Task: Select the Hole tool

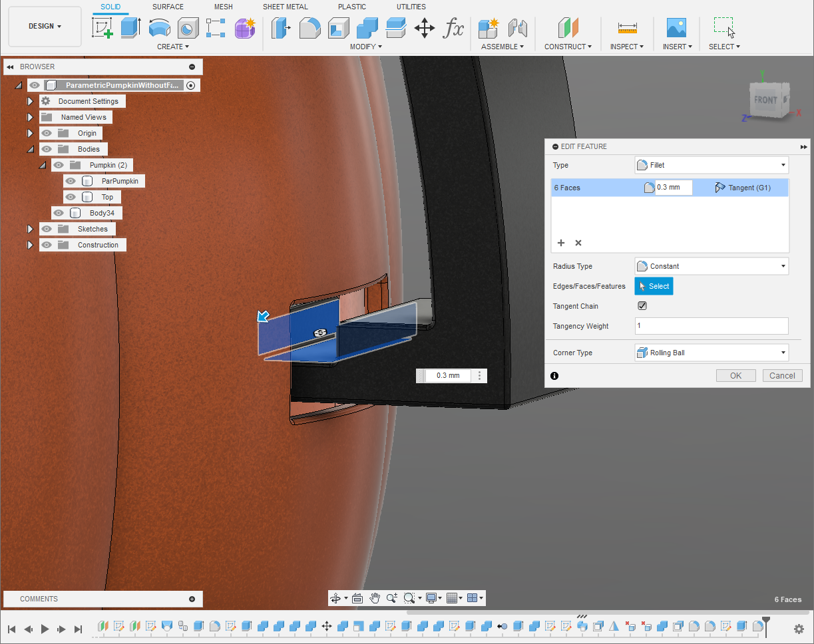Action: [x=188, y=28]
